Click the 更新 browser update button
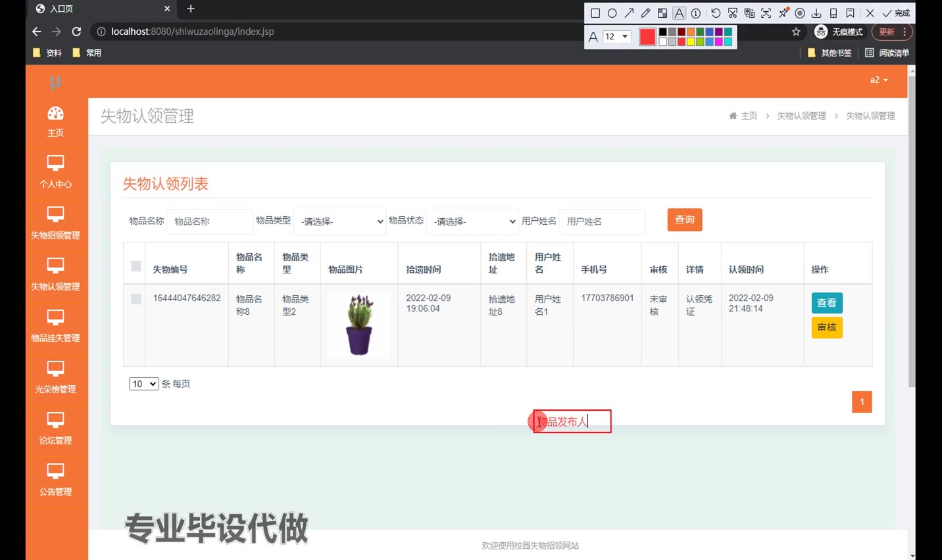942x560 pixels. [893, 32]
